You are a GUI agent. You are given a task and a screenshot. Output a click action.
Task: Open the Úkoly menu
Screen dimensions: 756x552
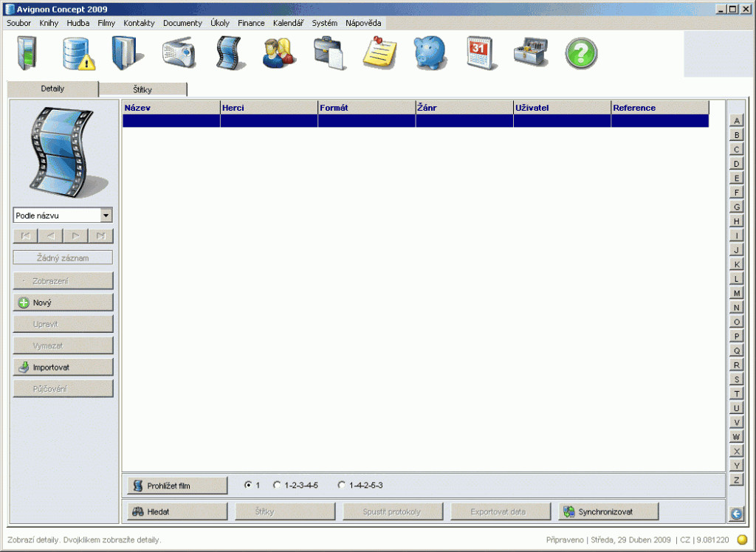point(220,23)
